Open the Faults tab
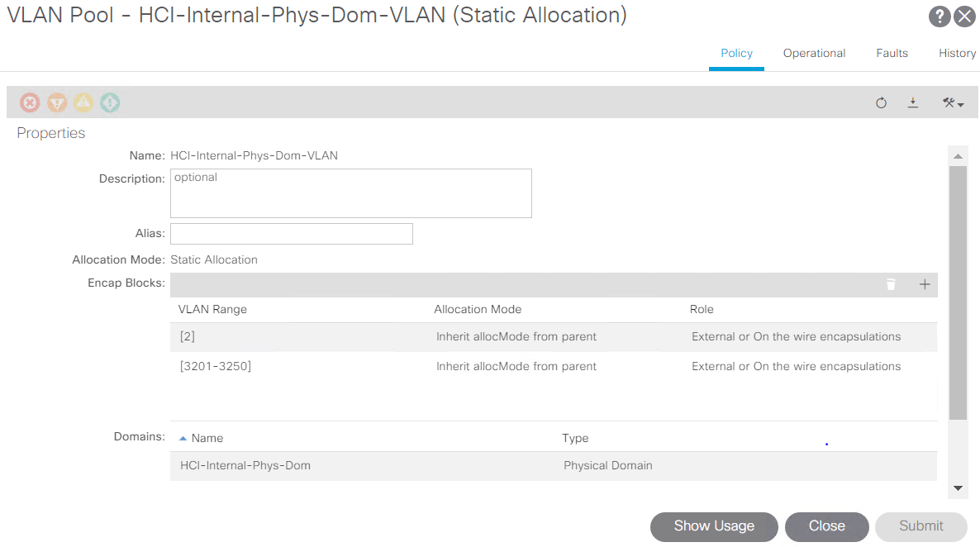The width and height of the screenshot is (980, 547). (x=892, y=53)
